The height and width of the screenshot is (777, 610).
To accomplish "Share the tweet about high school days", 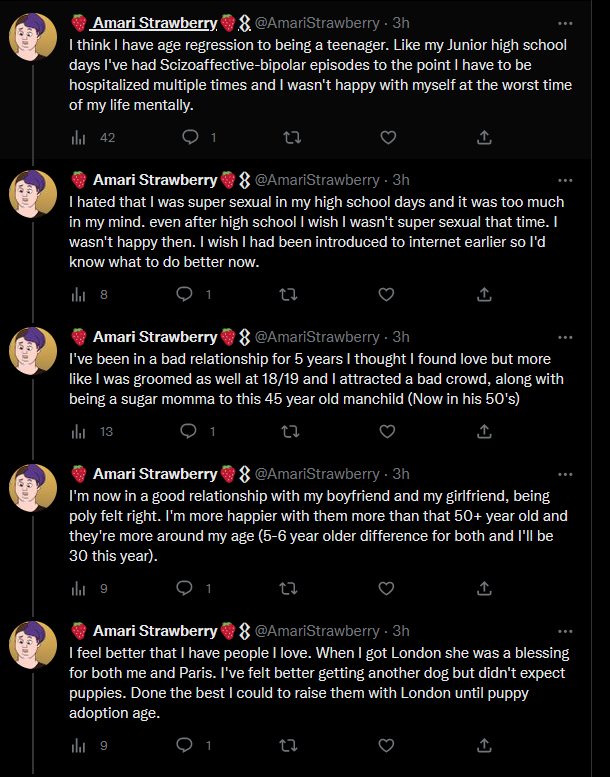I will point(484,294).
